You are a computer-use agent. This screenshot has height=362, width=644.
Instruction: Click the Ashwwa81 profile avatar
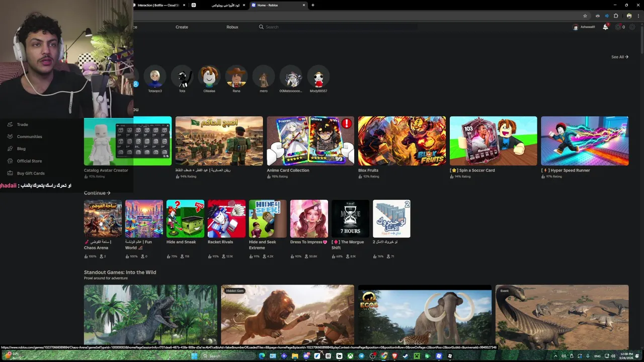576,27
